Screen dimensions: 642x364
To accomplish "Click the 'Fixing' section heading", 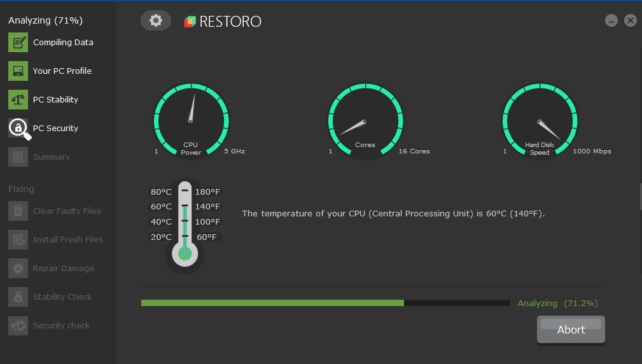I will point(21,189).
